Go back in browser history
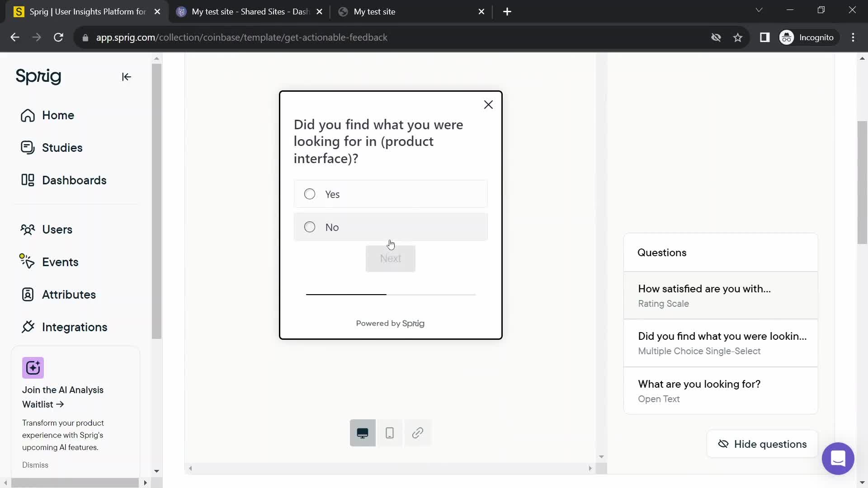The image size is (868, 488). click(x=15, y=38)
